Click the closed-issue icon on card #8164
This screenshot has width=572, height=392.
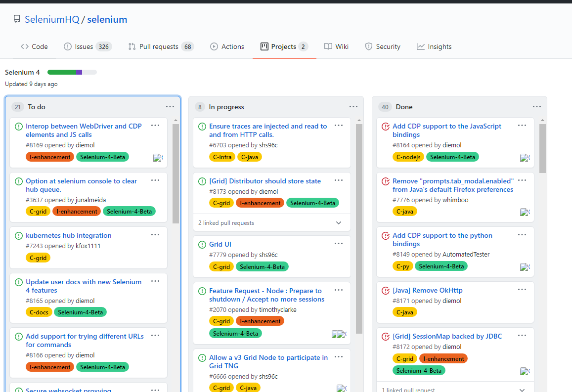(386, 127)
